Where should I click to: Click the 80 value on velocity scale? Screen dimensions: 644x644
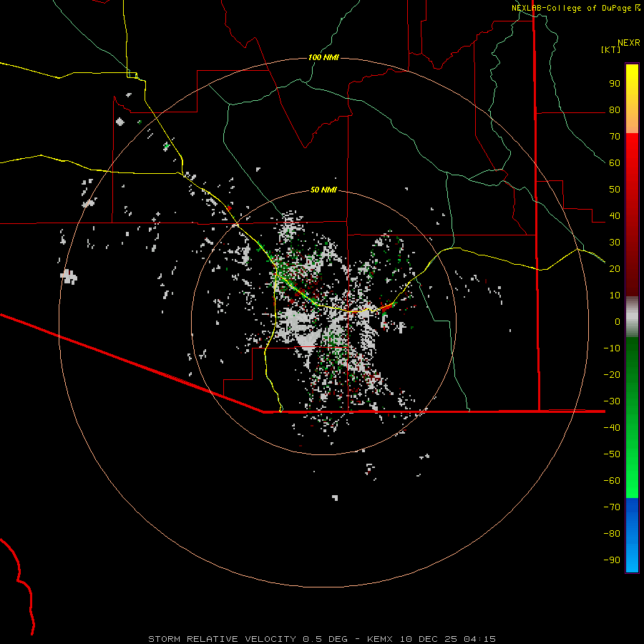coord(615,110)
